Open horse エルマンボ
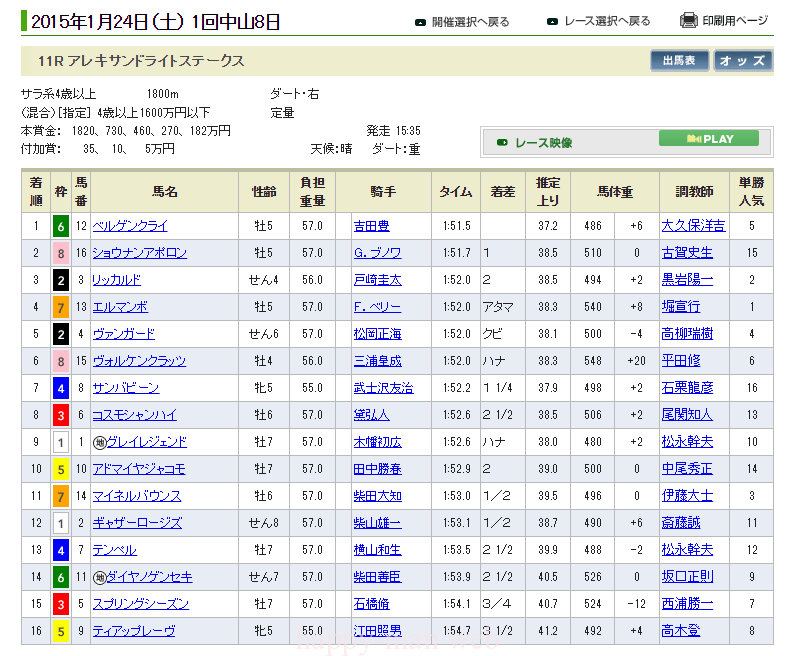 (x=120, y=307)
